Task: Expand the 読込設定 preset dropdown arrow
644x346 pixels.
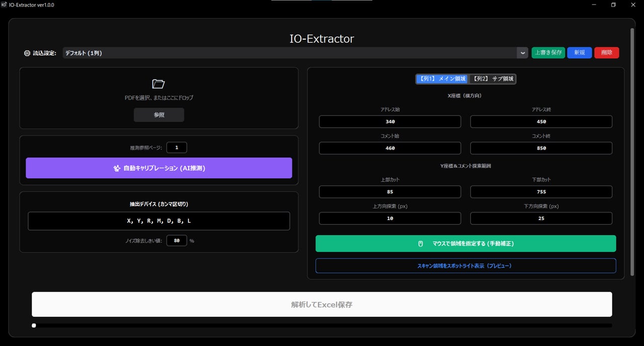Action: (x=523, y=53)
